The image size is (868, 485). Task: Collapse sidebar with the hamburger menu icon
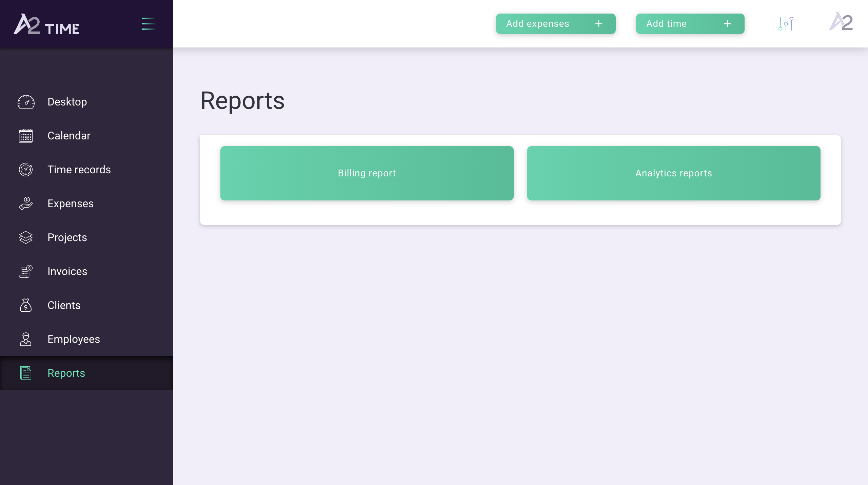(x=149, y=24)
